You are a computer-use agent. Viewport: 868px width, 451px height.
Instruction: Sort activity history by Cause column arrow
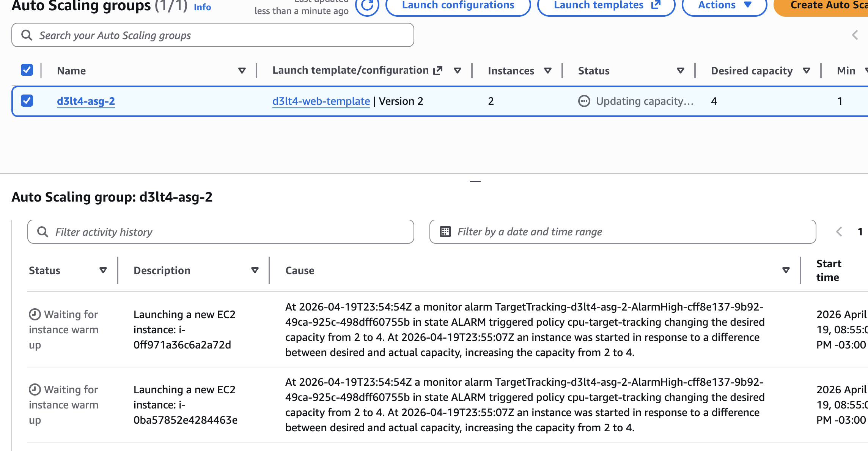pyautogui.click(x=786, y=270)
